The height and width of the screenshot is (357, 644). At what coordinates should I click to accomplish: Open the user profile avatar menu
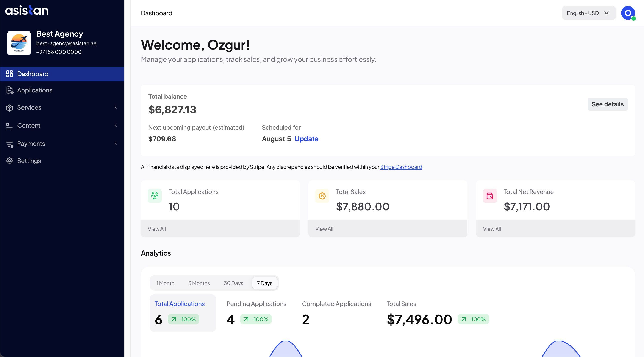click(628, 13)
